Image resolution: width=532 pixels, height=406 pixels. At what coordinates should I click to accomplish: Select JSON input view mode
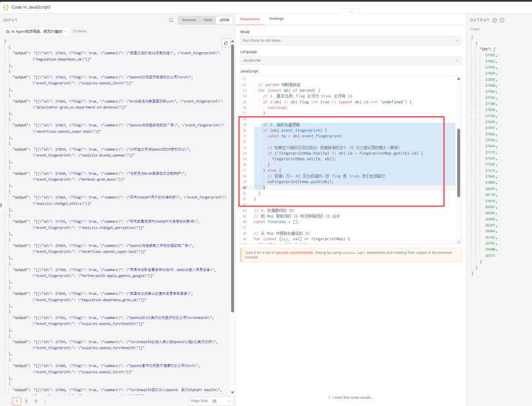[224, 20]
